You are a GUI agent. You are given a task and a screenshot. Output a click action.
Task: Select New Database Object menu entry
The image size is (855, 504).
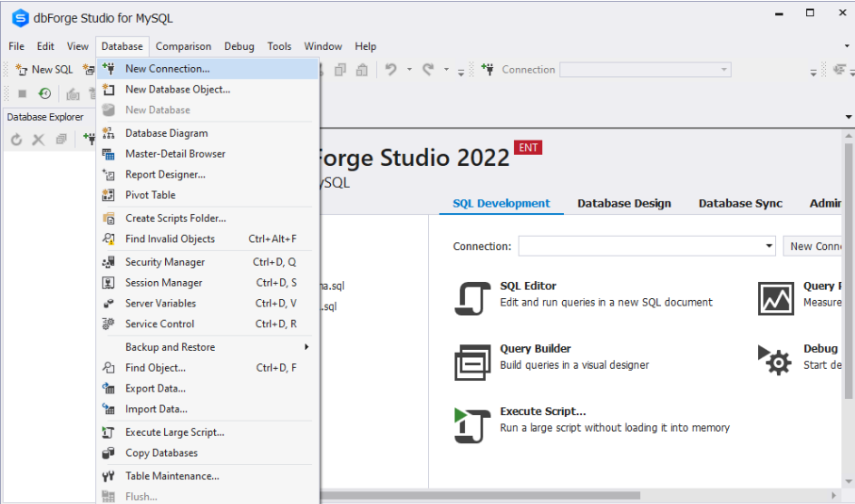(208, 90)
